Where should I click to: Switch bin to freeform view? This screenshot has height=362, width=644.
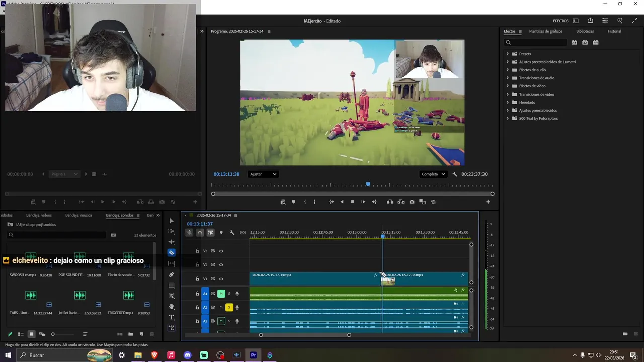coord(42,334)
